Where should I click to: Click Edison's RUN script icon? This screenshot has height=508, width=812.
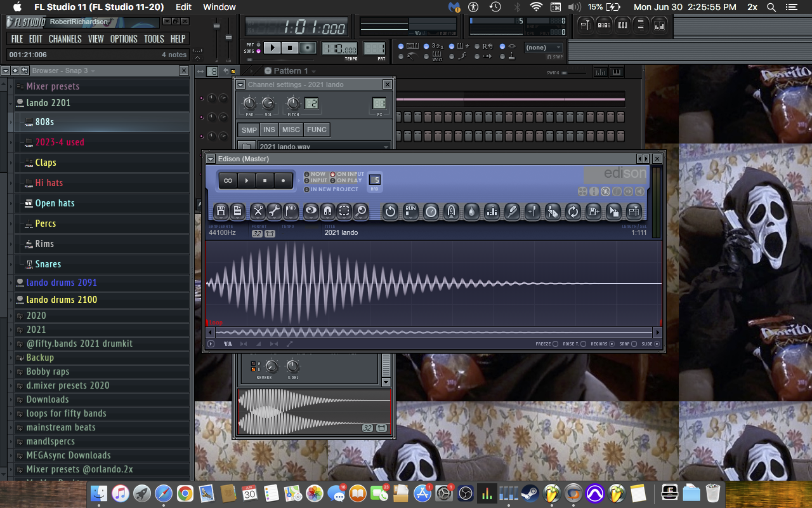410,211
